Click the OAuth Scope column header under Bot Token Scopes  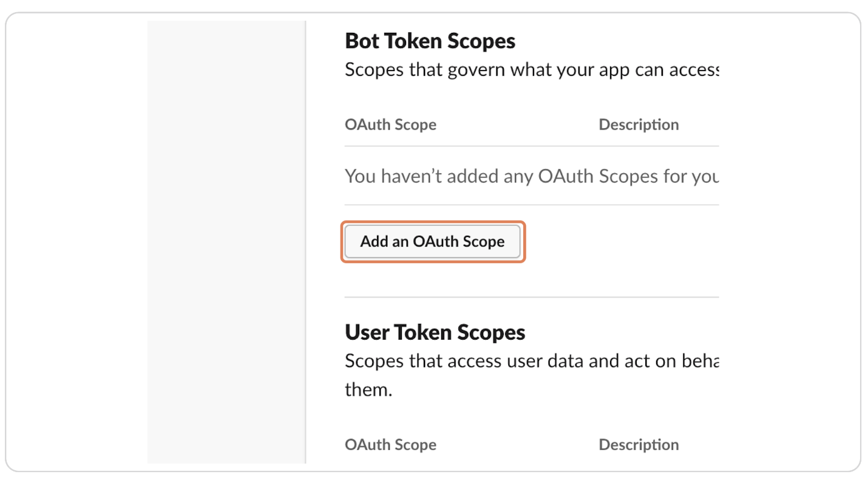(x=390, y=124)
